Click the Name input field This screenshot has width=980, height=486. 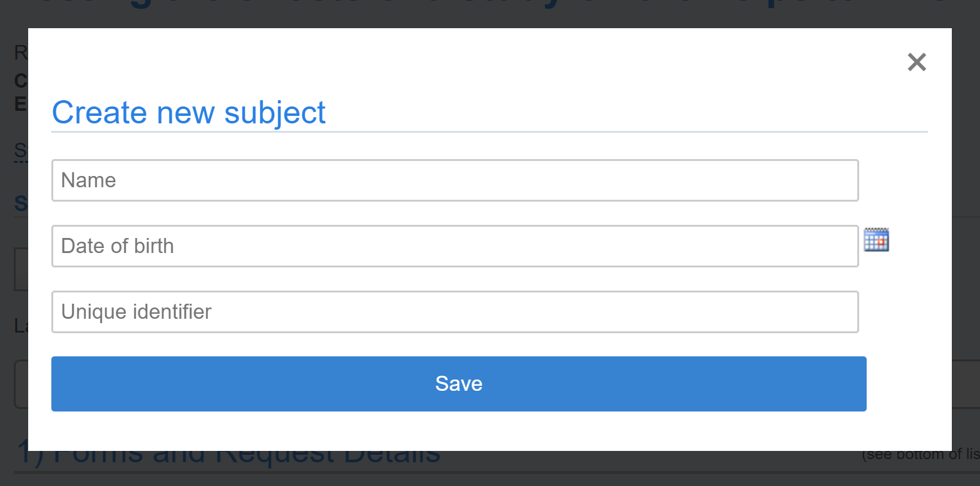pyautogui.click(x=455, y=180)
